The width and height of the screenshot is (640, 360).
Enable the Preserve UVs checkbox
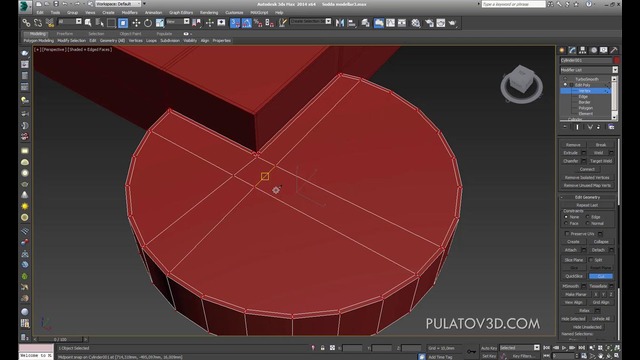click(567, 233)
